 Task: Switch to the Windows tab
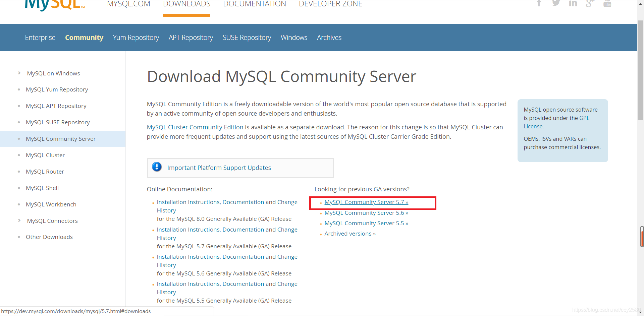pyautogui.click(x=294, y=38)
